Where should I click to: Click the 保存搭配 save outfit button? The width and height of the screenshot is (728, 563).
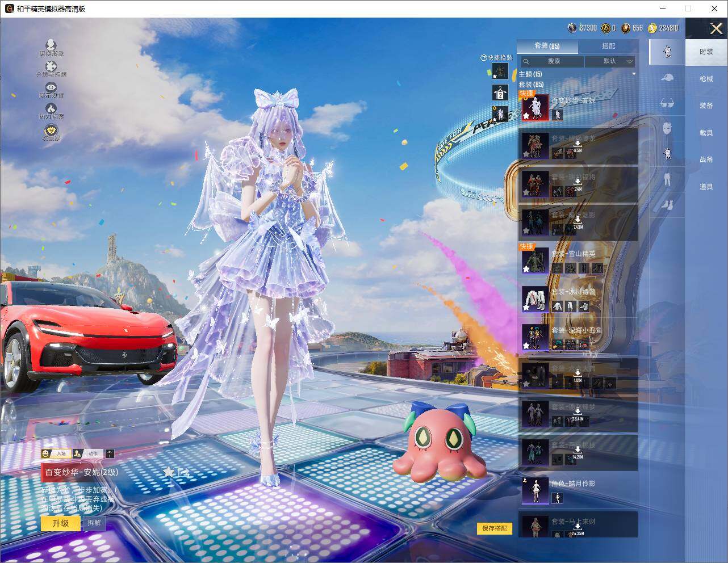[x=494, y=528]
